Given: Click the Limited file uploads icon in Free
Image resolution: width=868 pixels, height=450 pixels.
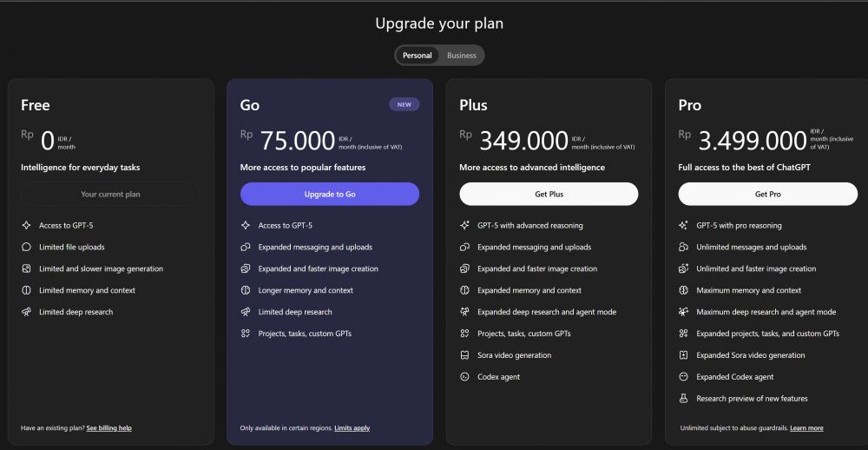Looking at the screenshot, I should click(x=26, y=247).
